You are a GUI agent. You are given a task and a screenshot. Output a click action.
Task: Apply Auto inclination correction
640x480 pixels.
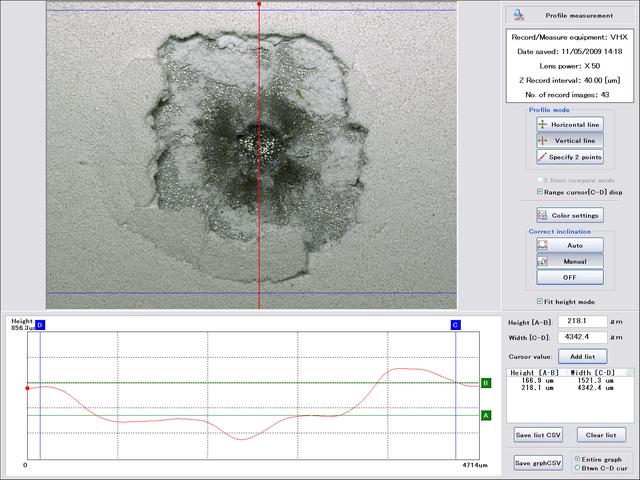tap(569, 244)
